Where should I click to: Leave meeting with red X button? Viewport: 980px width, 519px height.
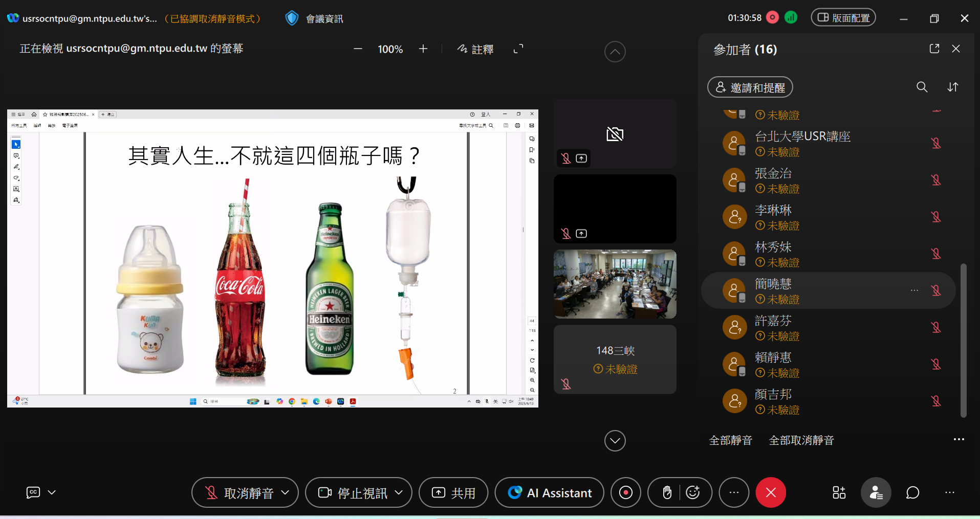pyautogui.click(x=771, y=492)
